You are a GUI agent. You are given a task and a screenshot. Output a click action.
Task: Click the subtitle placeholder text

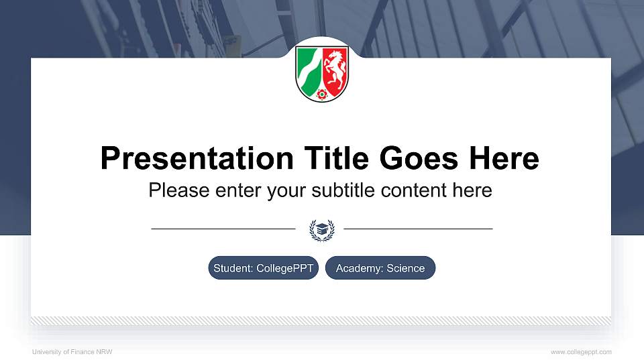320,190
